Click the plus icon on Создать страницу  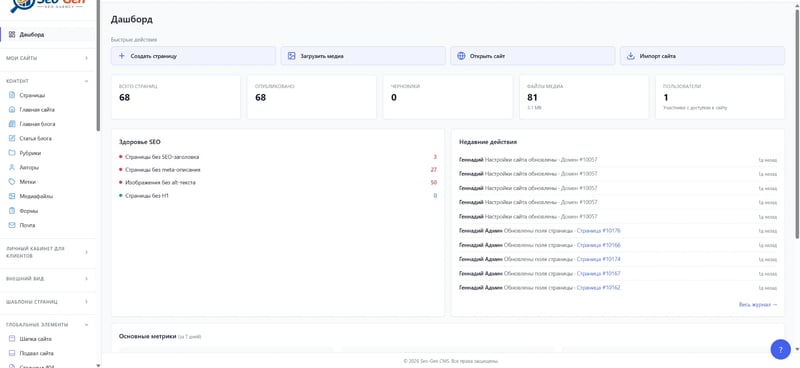coord(121,56)
